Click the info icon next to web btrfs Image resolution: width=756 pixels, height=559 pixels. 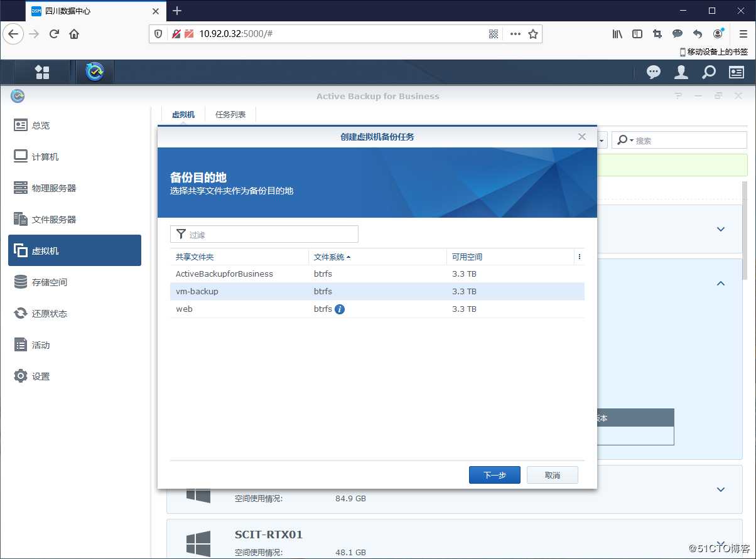(340, 309)
